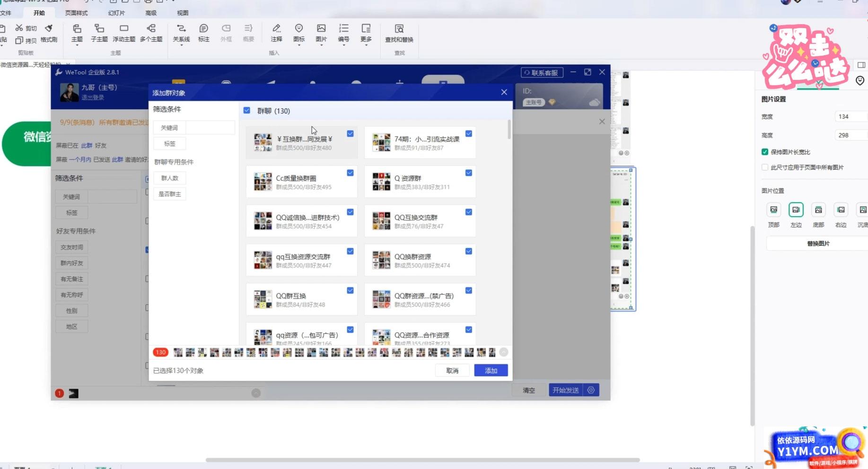
Task: Uncheck the 74期: 小...引流实战课 group
Action: pyautogui.click(x=468, y=133)
